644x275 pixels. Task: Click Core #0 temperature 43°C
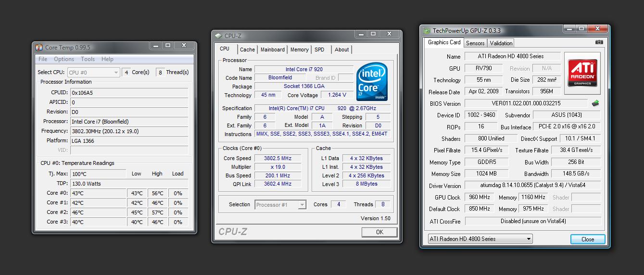click(98, 193)
